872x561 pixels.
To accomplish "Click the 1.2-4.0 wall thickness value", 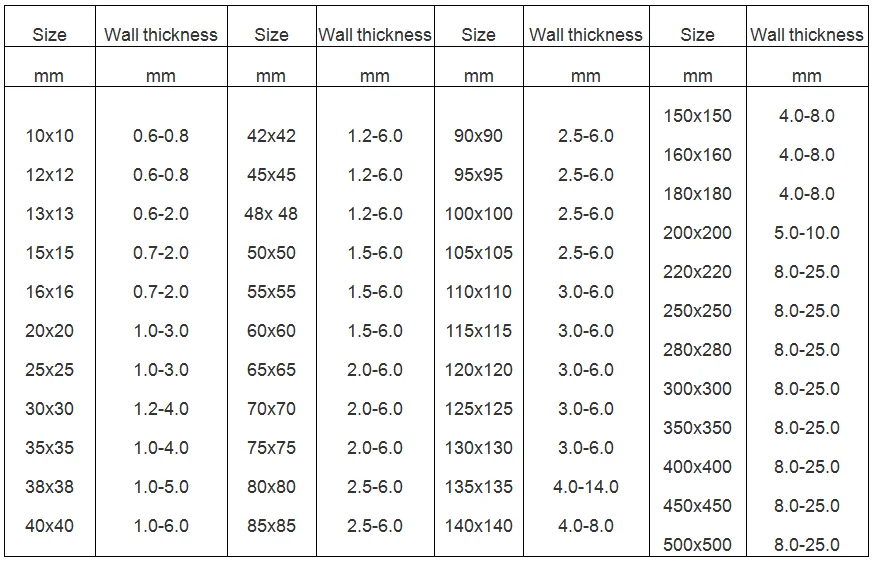I will point(161,409).
